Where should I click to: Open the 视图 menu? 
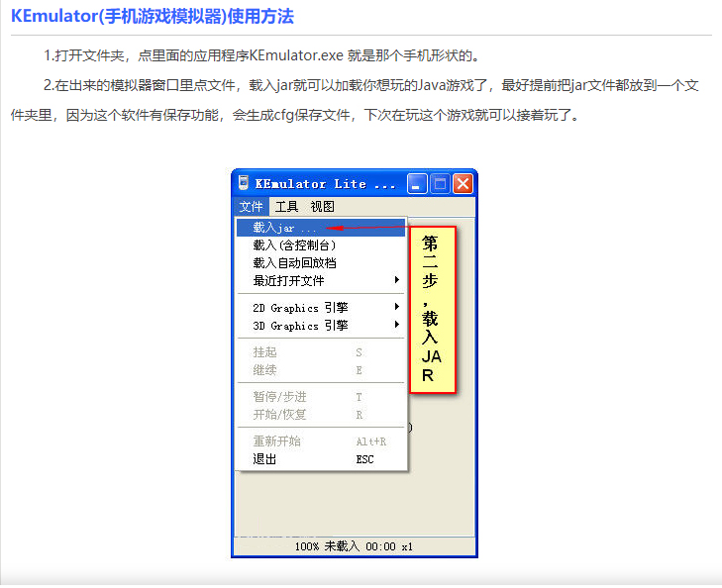[x=322, y=207]
